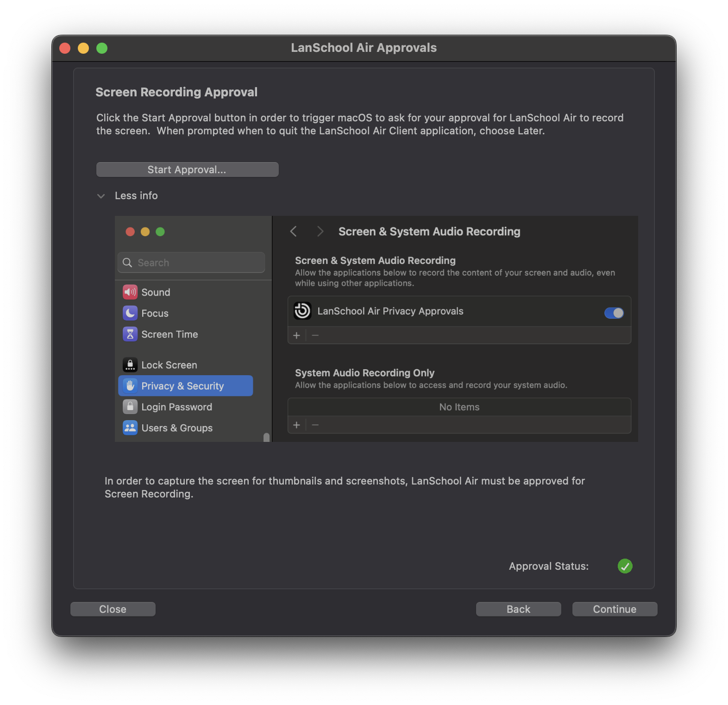Click plus under LanSchool Air Privacy Approvals

coord(297,335)
